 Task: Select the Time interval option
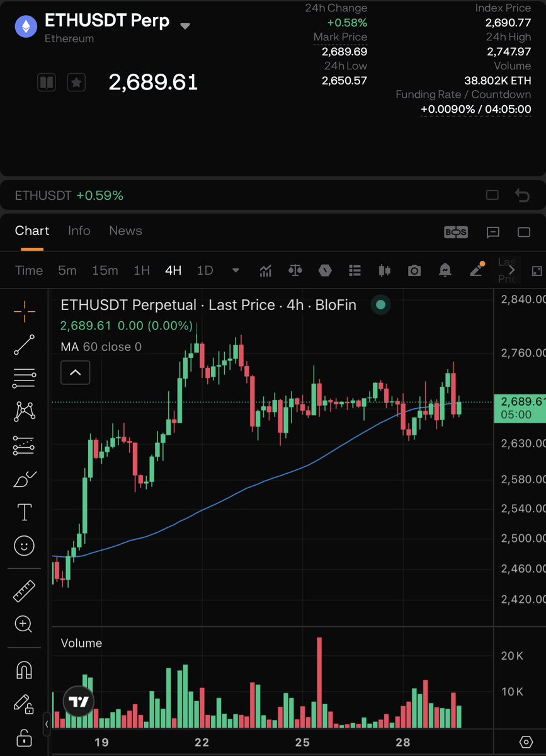pos(29,270)
